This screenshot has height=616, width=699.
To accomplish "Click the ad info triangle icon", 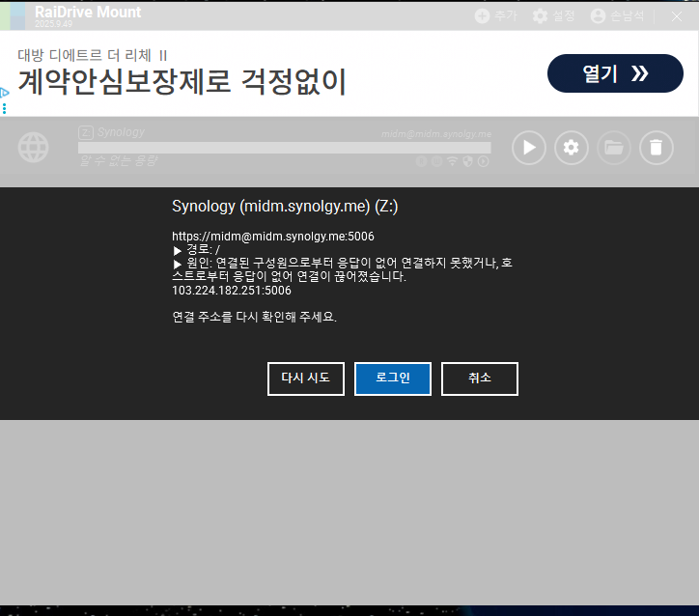I will pyautogui.click(x=5, y=94).
